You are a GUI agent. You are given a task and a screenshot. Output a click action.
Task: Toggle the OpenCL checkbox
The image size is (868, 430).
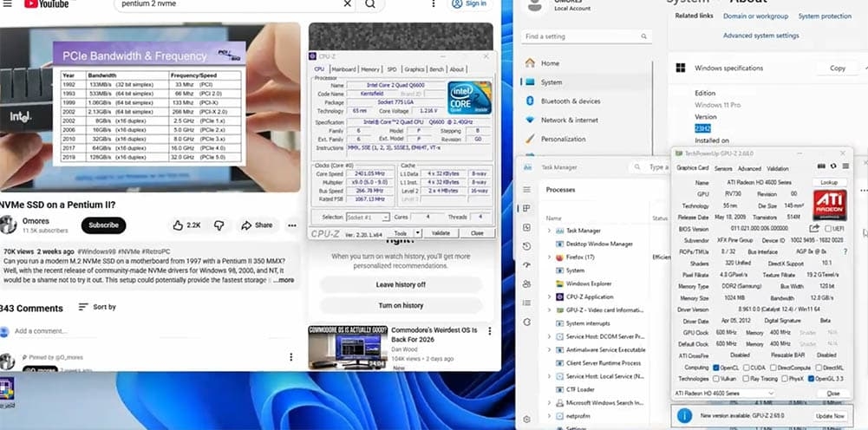click(x=716, y=368)
